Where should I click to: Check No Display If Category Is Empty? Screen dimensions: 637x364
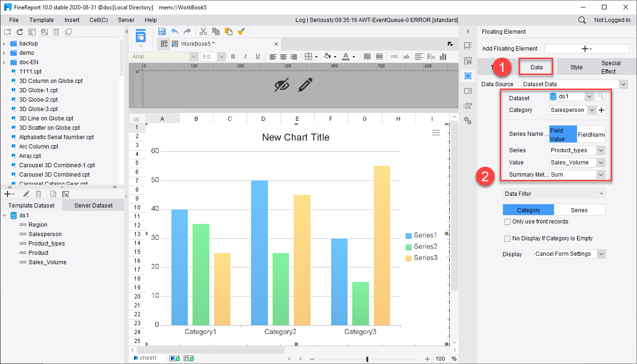click(507, 238)
